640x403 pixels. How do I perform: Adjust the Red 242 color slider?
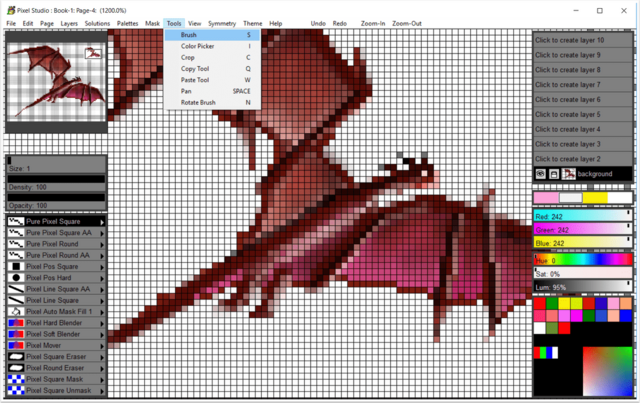click(583, 216)
